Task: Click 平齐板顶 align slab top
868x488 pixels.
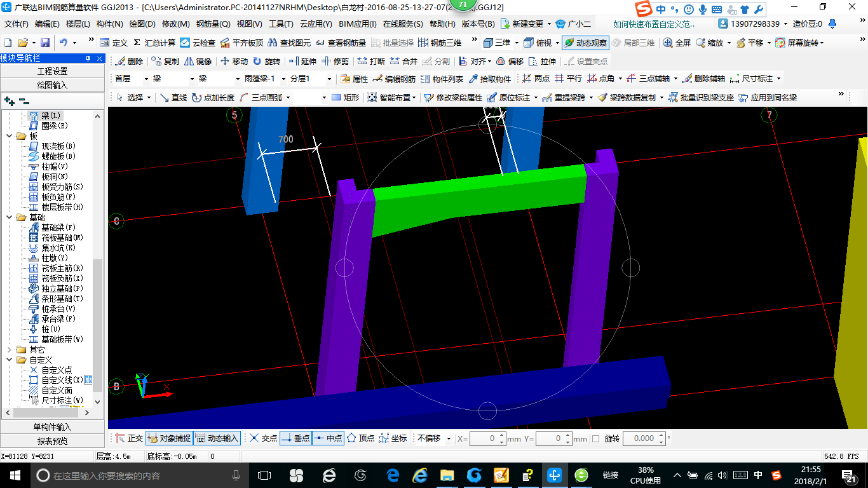Action: [241, 43]
